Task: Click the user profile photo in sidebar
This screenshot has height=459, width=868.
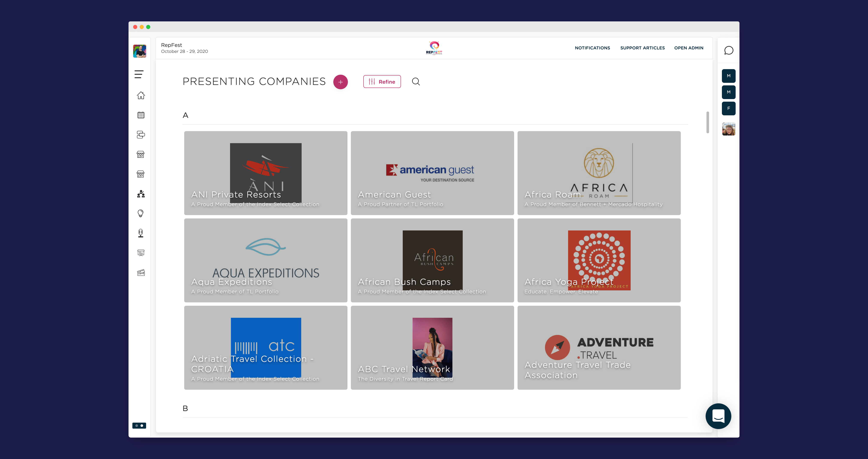Action: tap(139, 51)
